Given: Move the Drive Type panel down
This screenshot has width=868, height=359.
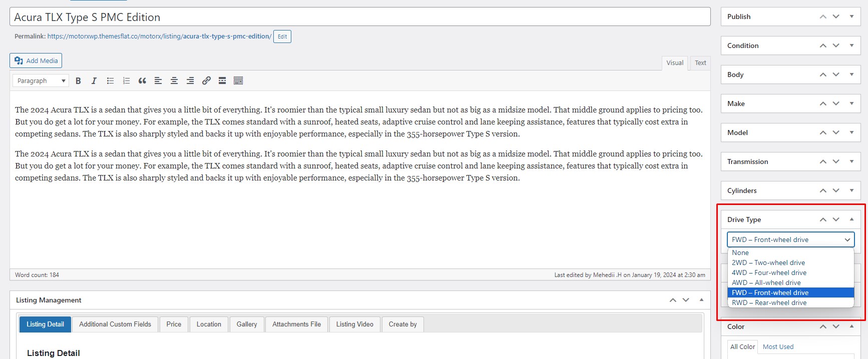Looking at the screenshot, I should click(836, 219).
